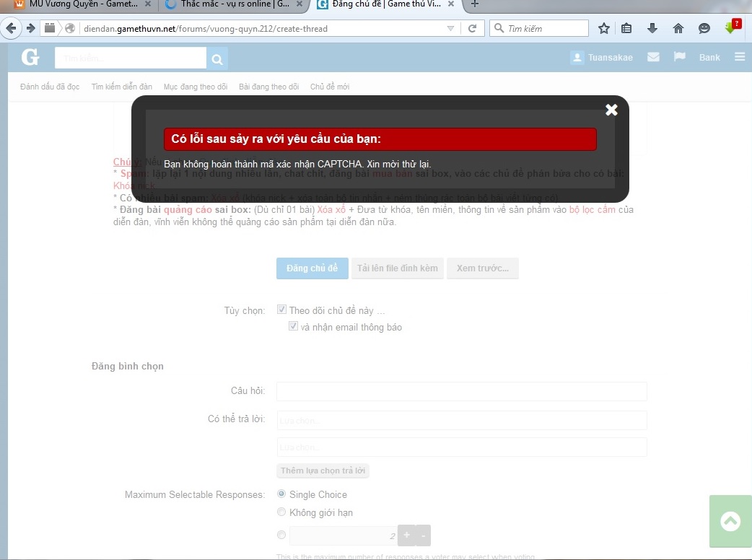
Task: Click the 'Câu hỏi' poll question field
Action: [461, 391]
